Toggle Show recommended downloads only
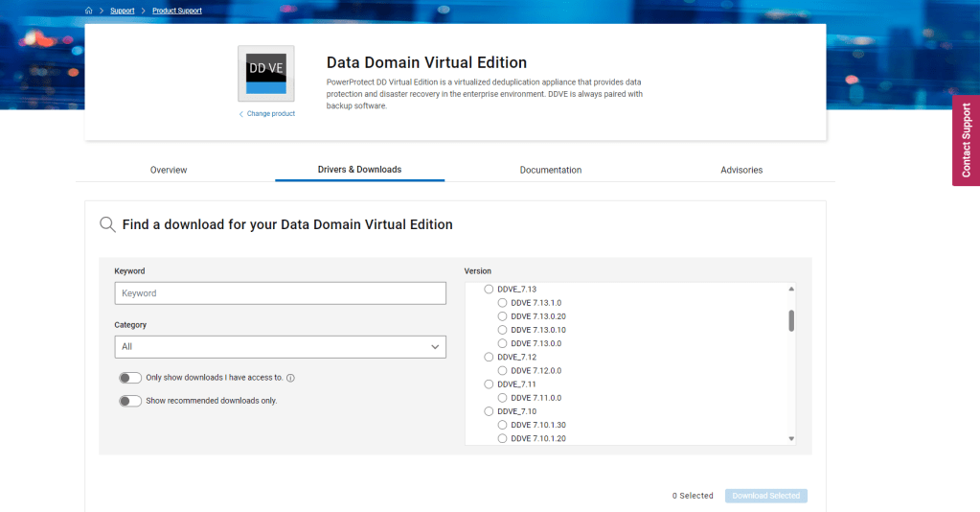The width and height of the screenshot is (980, 512). [130, 401]
